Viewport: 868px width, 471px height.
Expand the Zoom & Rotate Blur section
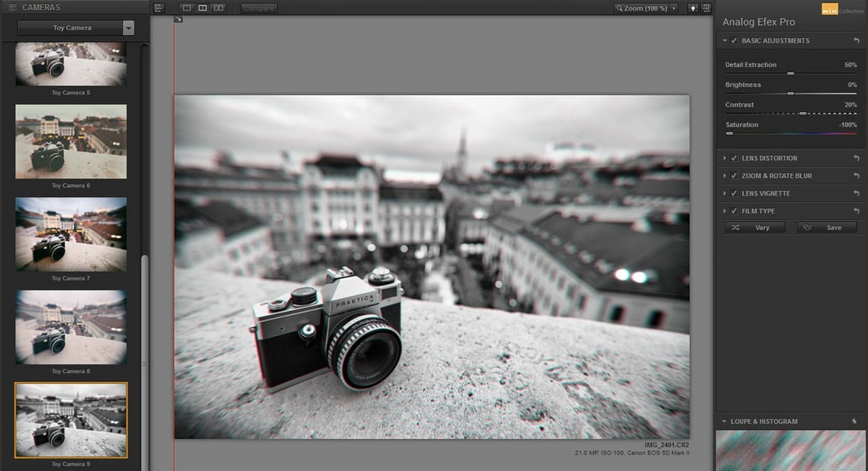coord(725,176)
